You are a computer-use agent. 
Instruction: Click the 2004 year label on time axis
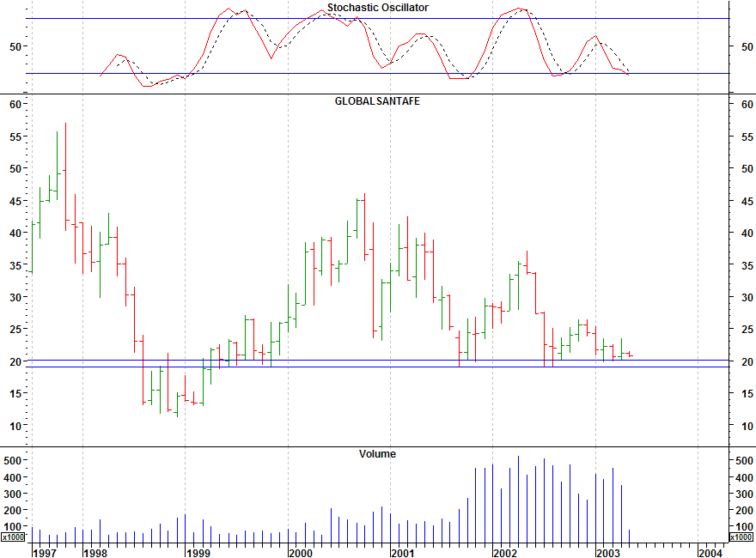click(711, 553)
